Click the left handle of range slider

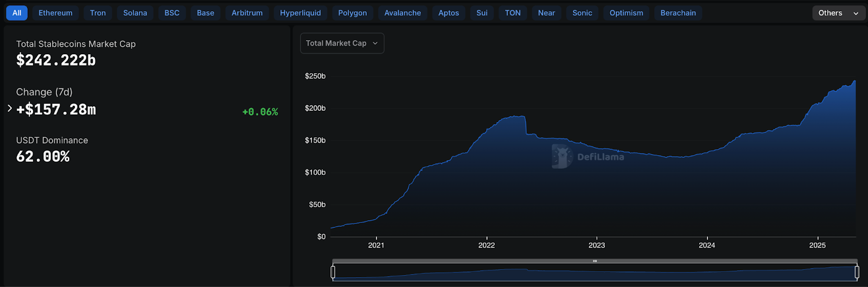333,272
